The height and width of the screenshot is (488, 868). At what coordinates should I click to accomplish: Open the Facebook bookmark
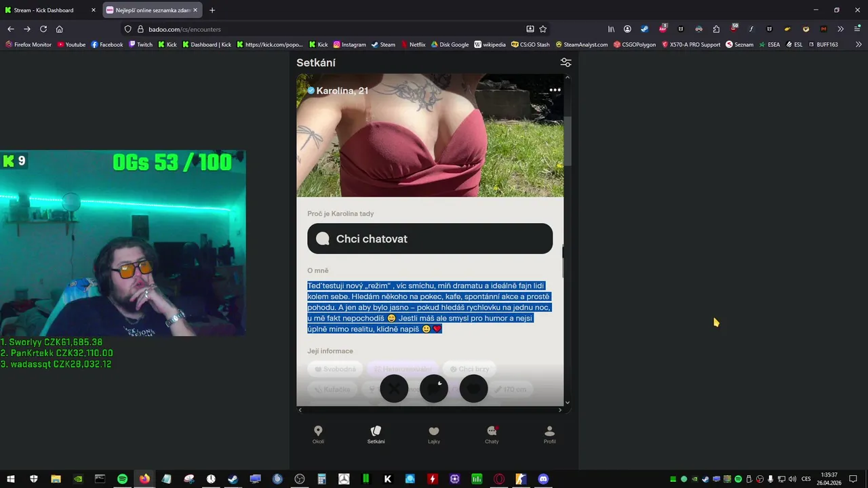click(x=107, y=45)
